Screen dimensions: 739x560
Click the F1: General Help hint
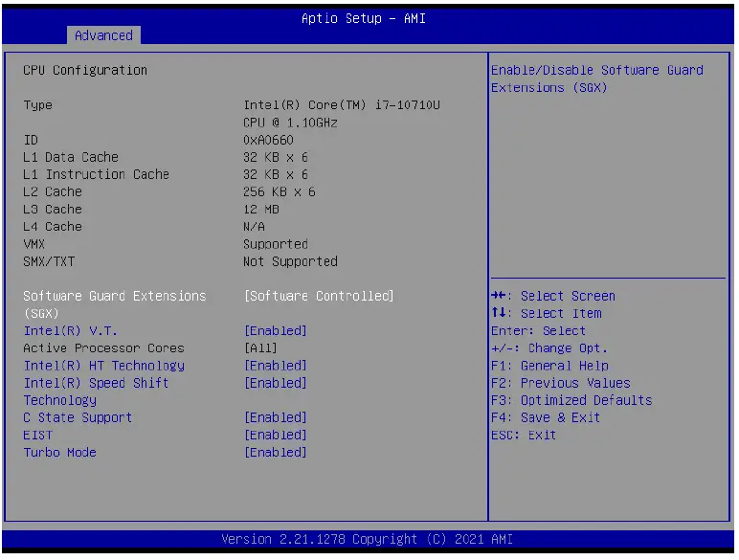tap(549, 366)
